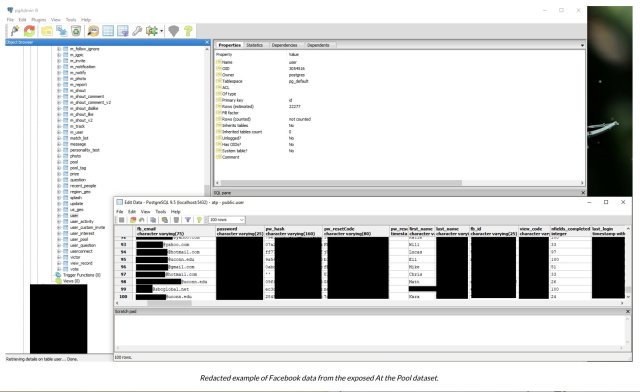Screen dimensions: 640x392
Task: Open Tools menu in pgAdmin main window
Action: [x=71, y=20]
